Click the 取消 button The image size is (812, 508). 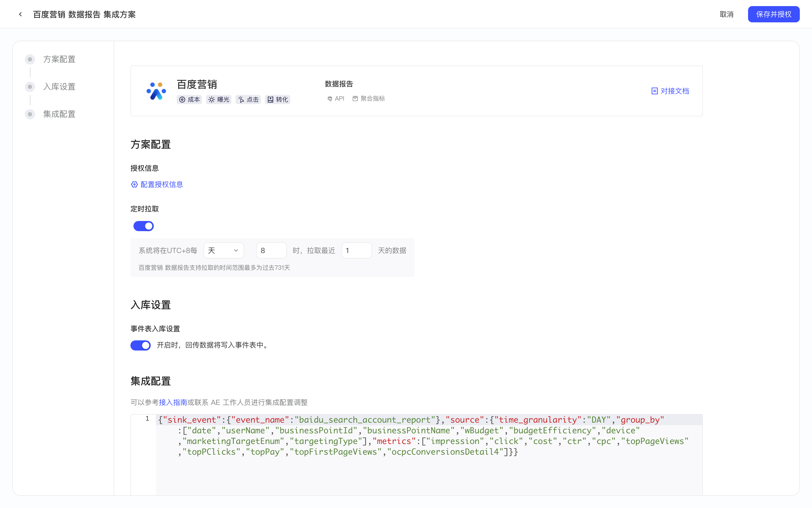click(726, 14)
